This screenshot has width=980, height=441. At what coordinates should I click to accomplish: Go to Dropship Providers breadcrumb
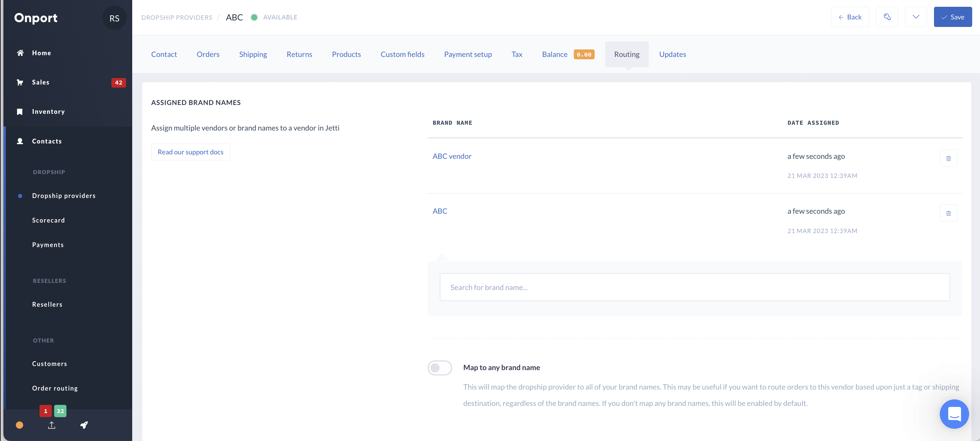177,17
